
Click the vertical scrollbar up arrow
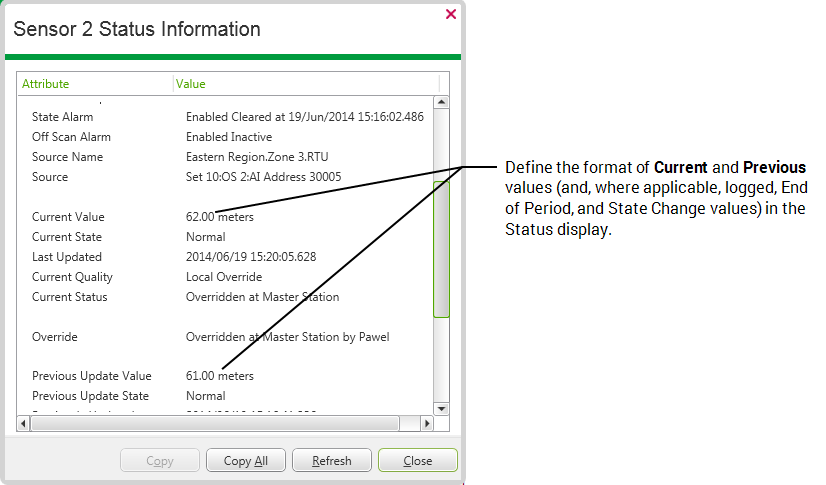click(x=441, y=103)
